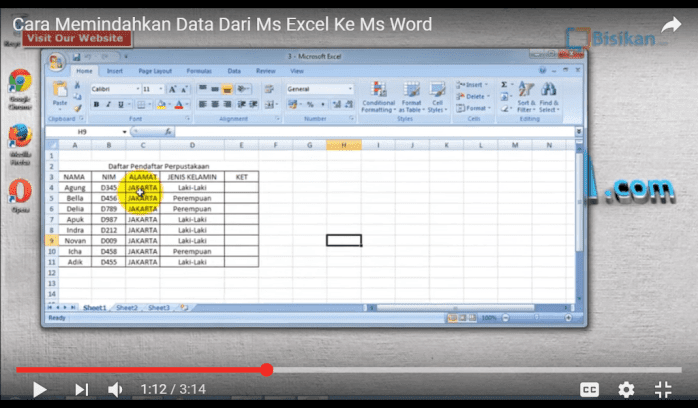Toggle Bottom Align in Alignment group
The image size is (698, 408).
coord(227,89)
